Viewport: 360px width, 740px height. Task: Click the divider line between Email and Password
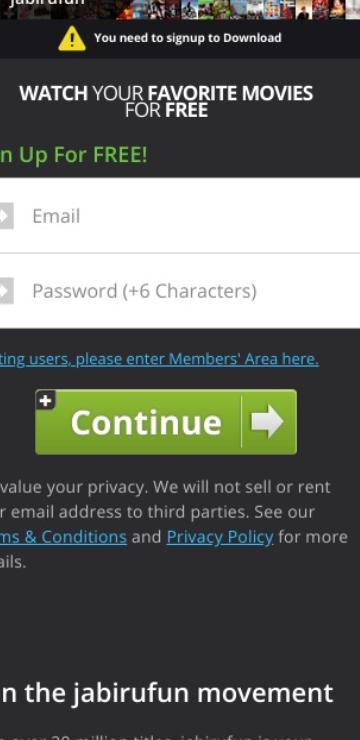pos(180,253)
